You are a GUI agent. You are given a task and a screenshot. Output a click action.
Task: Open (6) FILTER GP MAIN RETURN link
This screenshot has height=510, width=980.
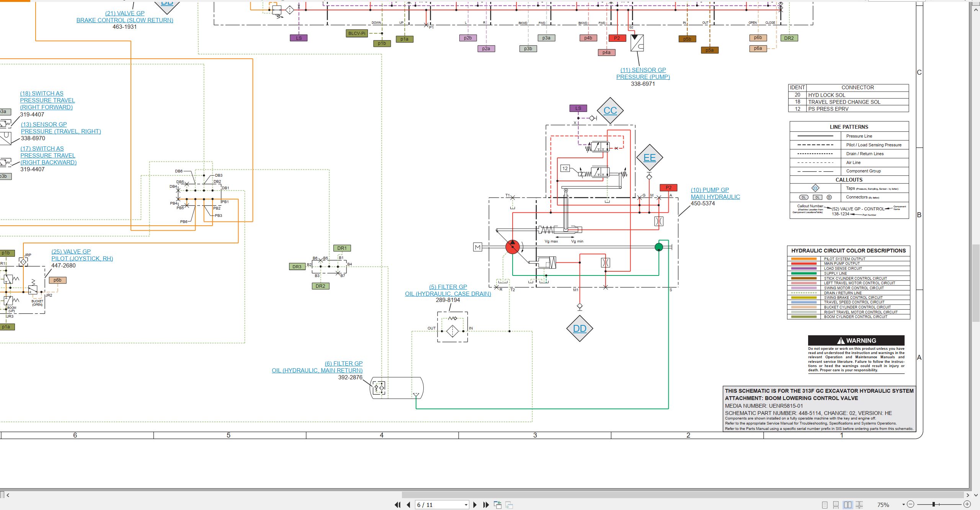coord(317,367)
